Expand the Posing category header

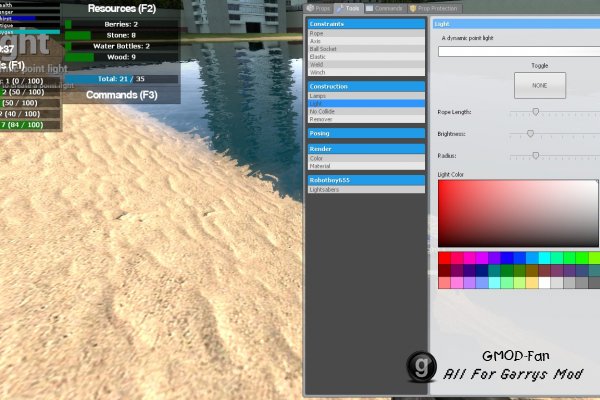[x=366, y=133]
